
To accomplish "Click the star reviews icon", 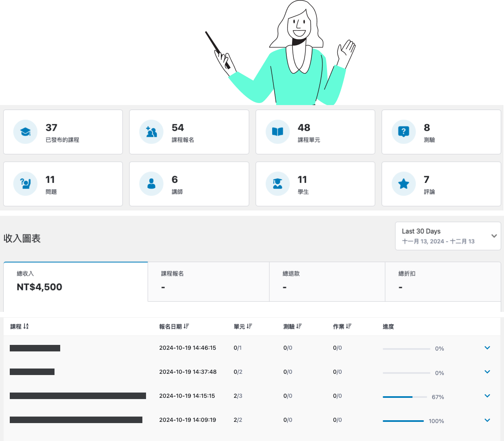I will pyautogui.click(x=404, y=184).
